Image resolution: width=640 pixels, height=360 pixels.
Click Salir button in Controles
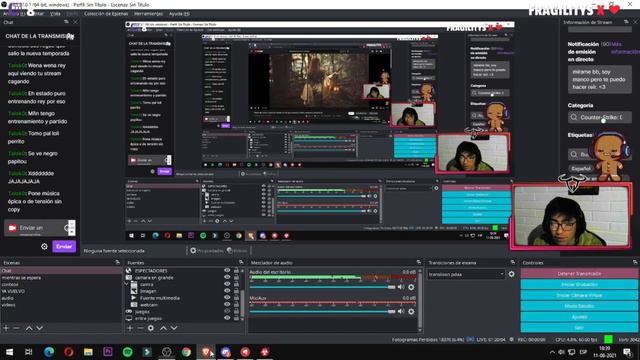point(579,327)
